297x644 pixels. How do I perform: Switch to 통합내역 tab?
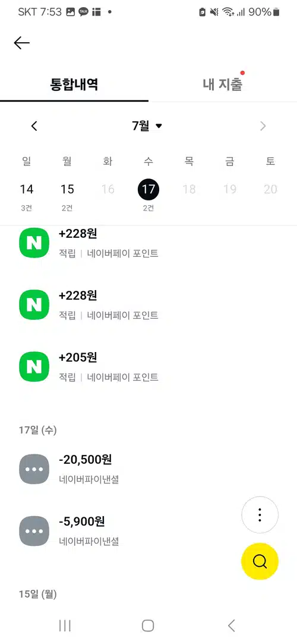(74, 84)
